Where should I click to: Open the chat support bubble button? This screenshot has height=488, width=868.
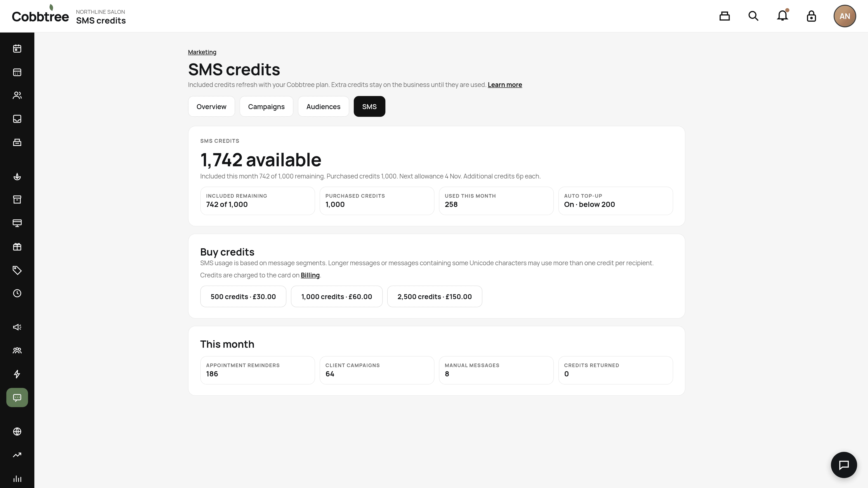[x=844, y=465]
